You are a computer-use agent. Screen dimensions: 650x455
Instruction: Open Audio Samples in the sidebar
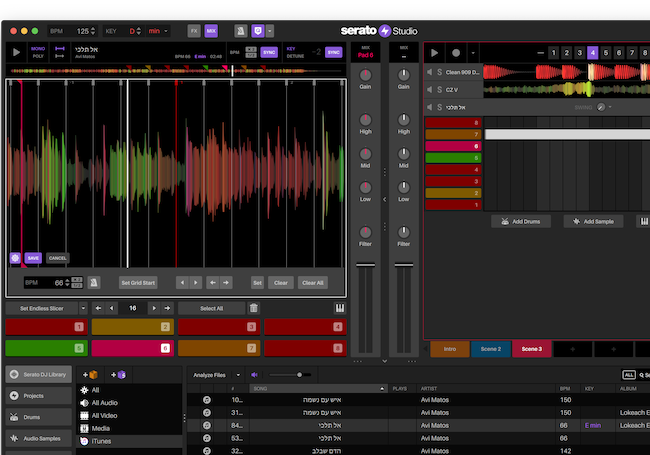(x=39, y=438)
